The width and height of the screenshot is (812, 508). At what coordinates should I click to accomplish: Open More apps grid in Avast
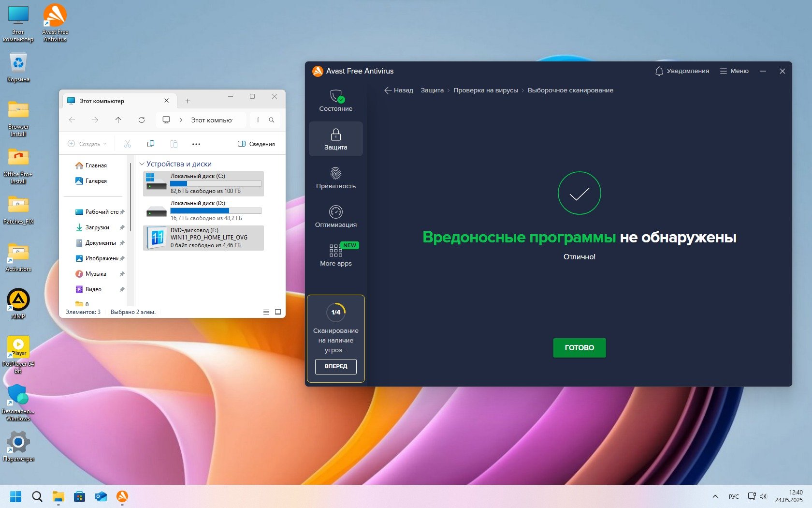coord(336,255)
